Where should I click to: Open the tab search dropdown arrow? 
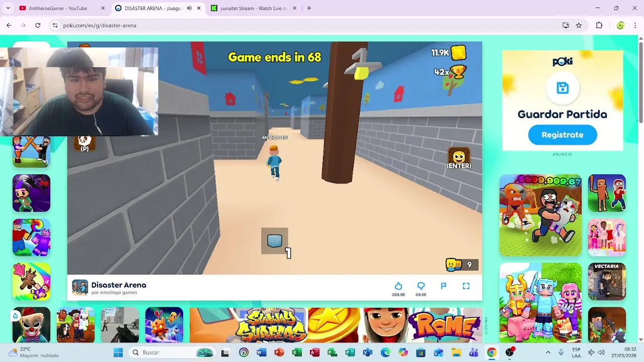8,8
